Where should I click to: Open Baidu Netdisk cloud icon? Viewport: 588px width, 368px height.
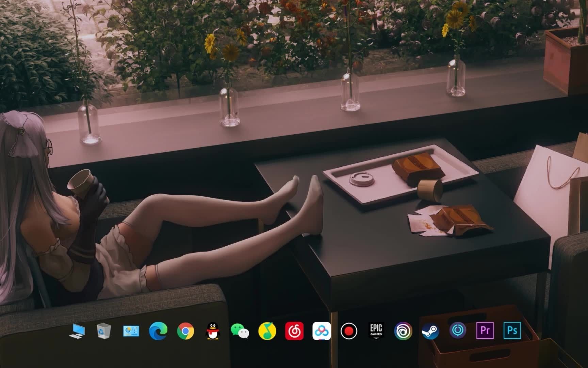pyautogui.click(x=322, y=331)
